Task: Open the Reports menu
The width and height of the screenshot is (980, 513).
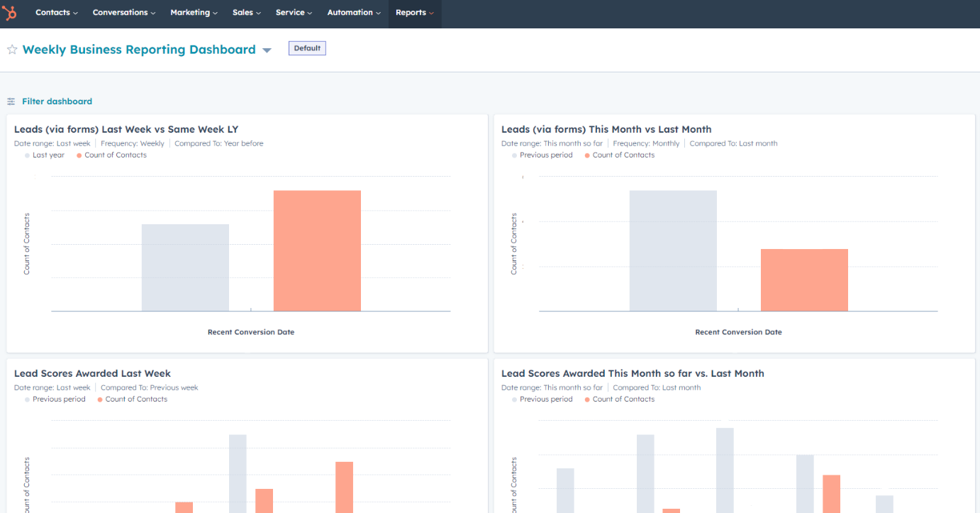Action: 415,13
